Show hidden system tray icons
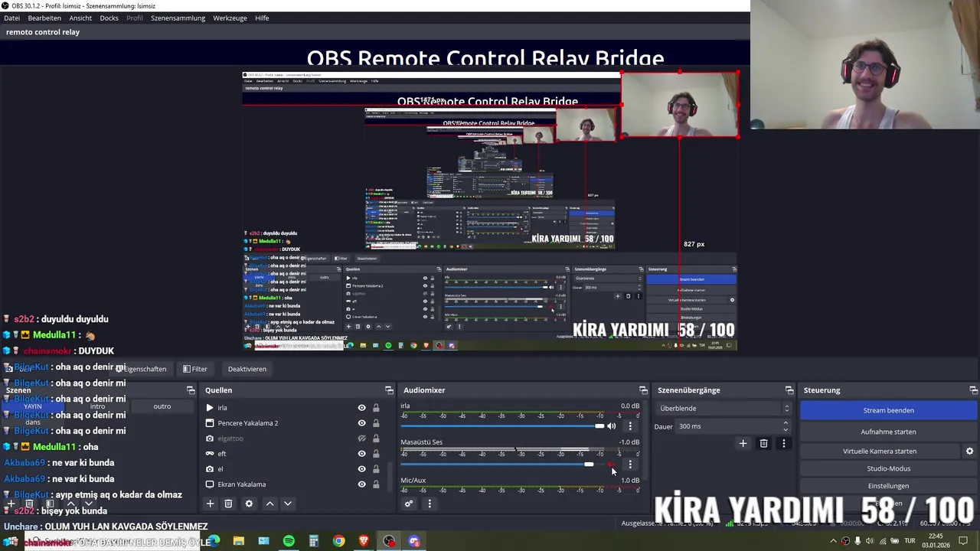Viewport: 980px width, 551px height. tap(833, 541)
